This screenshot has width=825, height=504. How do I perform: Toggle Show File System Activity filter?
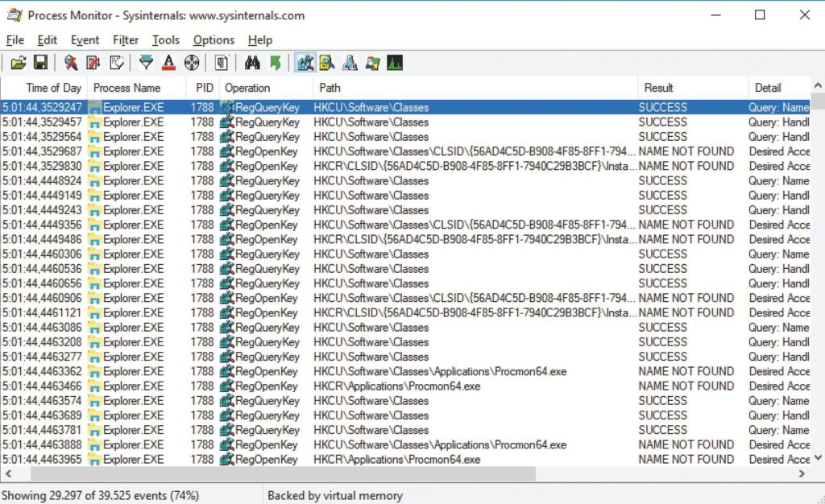[x=327, y=62]
